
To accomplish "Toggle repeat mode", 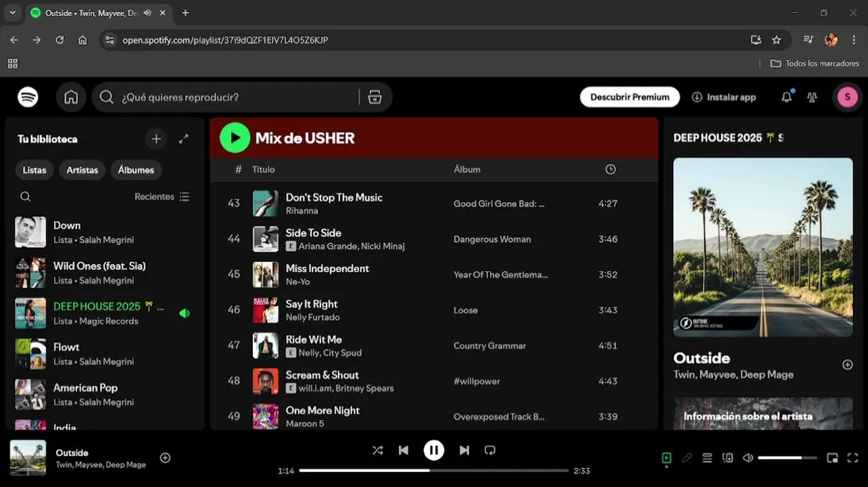I will (x=490, y=450).
